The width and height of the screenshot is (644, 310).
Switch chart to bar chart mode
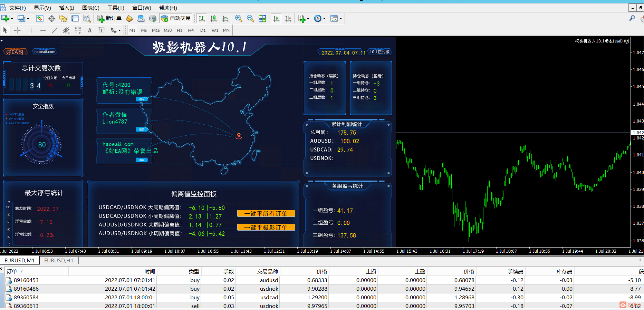[202, 19]
